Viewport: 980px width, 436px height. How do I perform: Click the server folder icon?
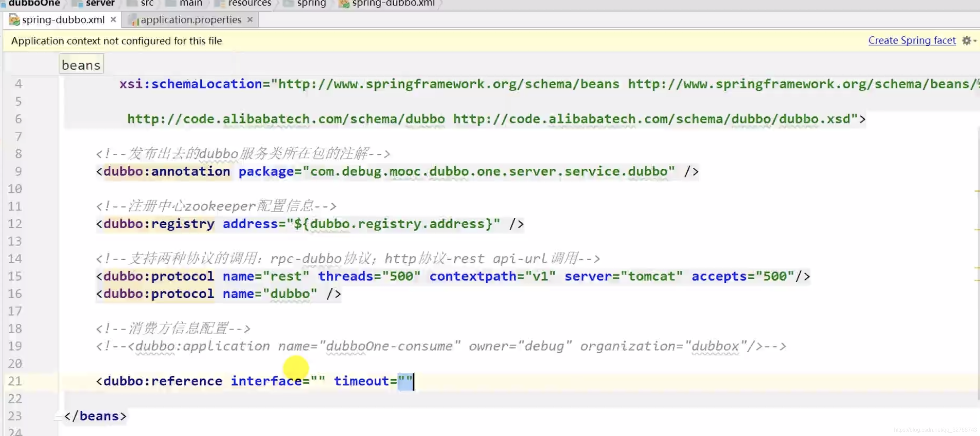point(75,3)
